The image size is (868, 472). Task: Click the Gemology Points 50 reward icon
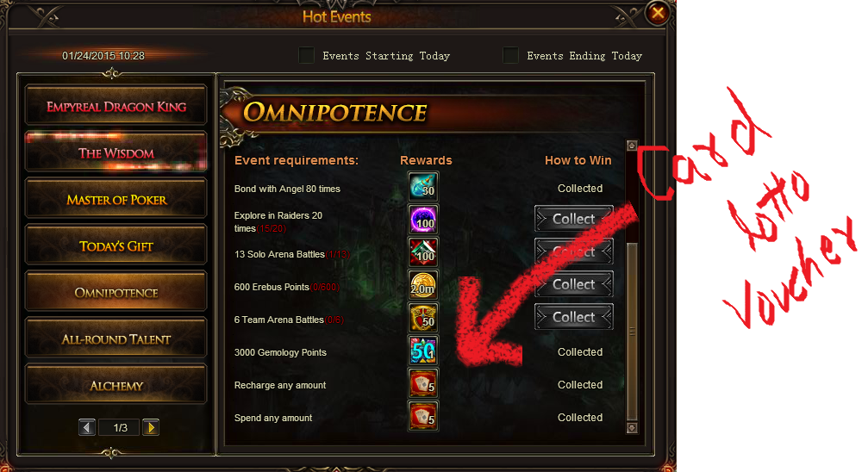click(423, 351)
